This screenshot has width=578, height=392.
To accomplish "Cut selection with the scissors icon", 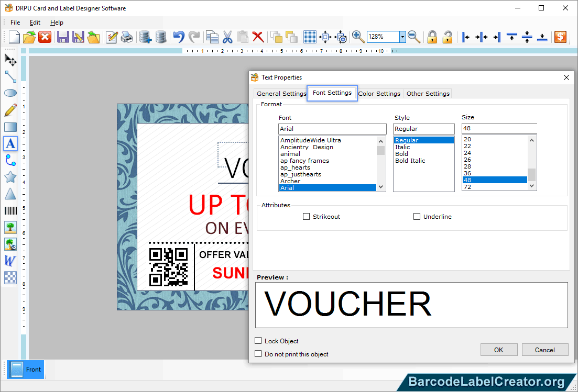I will tap(227, 37).
